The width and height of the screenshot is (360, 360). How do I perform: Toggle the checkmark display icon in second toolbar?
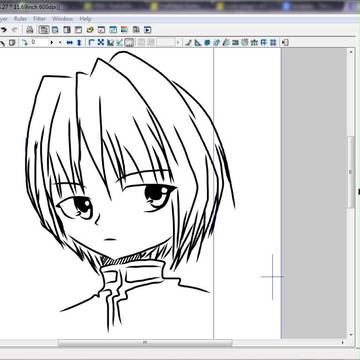click(x=120, y=43)
